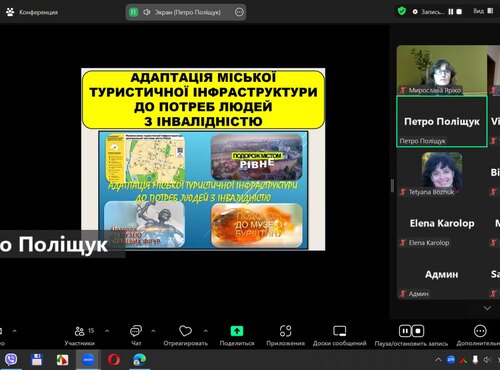500x370 pixels.
Task: Stop recording in the bottom toolbar
Action: tap(418, 331)
